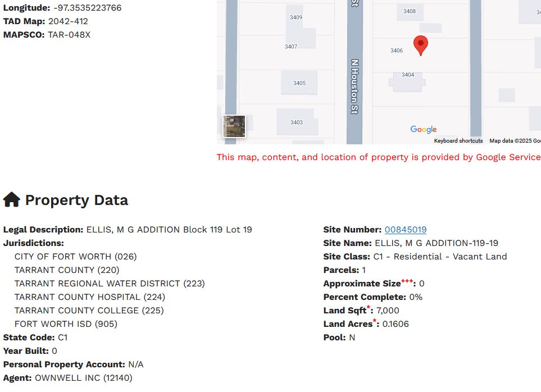Open site number 00845019 link
Image resolution: width=541 pixels, height=392 pixels.
(x=405, y=230)
